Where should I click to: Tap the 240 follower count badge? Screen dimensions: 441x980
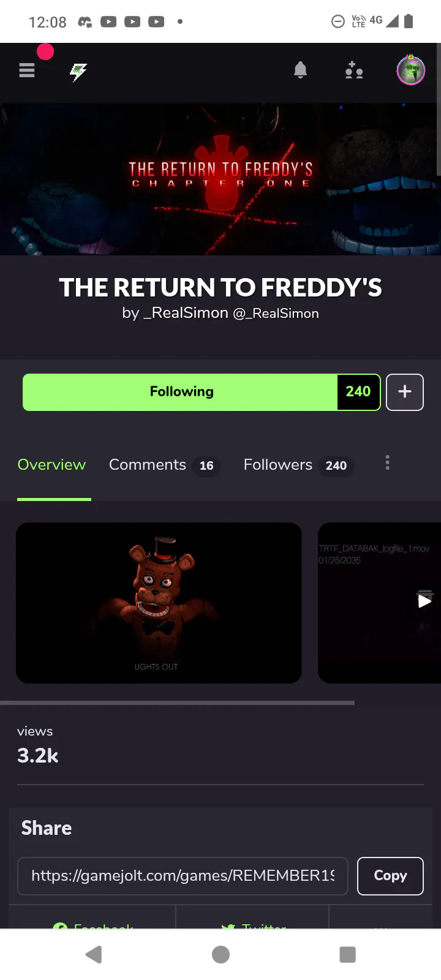tap(358, 392)
